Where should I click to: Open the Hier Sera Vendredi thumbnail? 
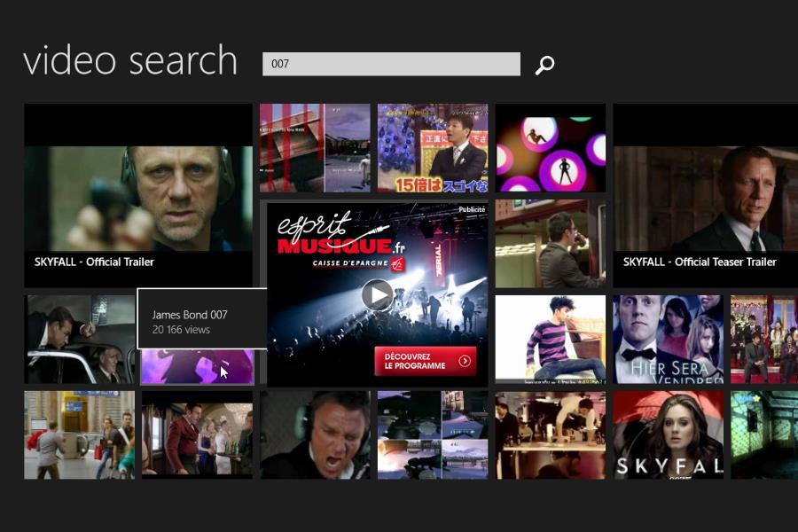(x=669, y=339)
